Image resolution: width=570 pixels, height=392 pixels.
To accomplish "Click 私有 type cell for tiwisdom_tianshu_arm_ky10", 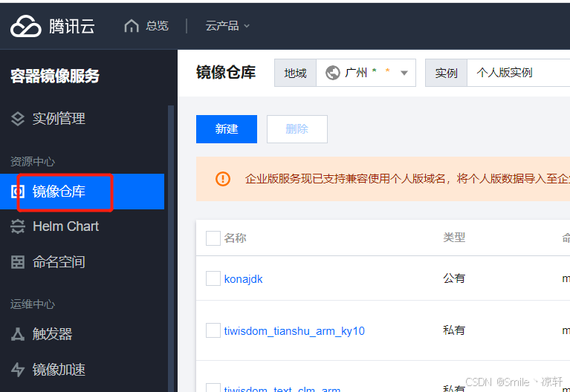I will pyautogui.click(x=454, y=330).
